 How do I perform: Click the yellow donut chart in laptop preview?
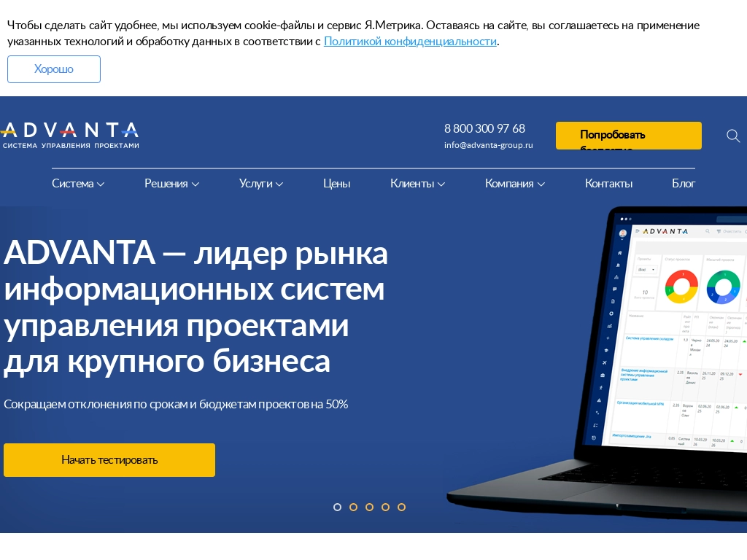(x=681, y=287)
